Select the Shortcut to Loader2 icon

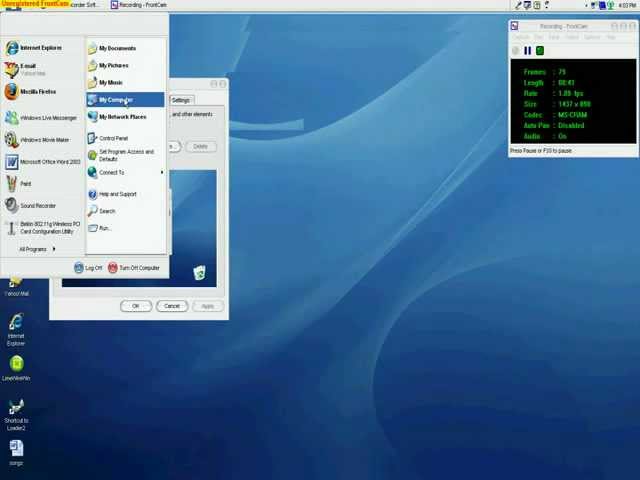pyautogui.click(x=16, y=415)
